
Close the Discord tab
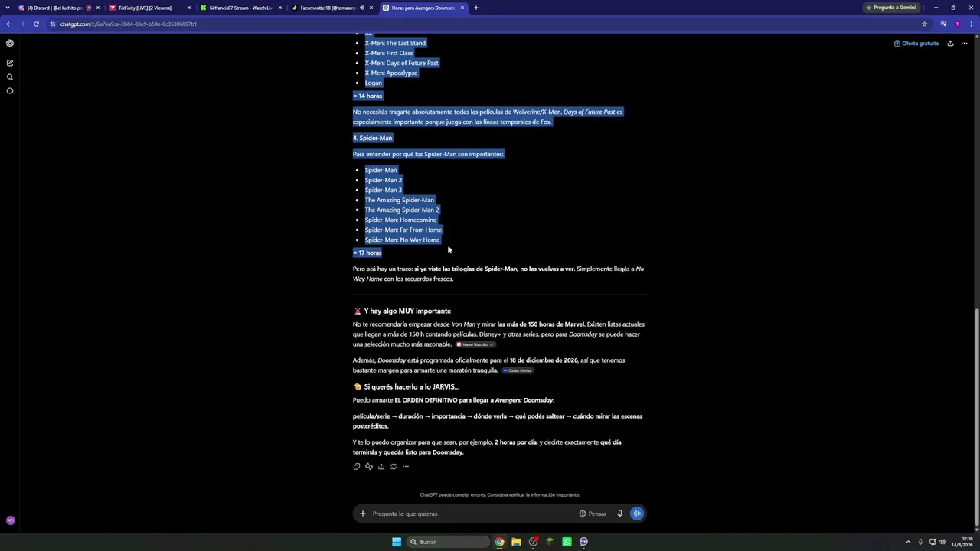click(x=97, y=8)
